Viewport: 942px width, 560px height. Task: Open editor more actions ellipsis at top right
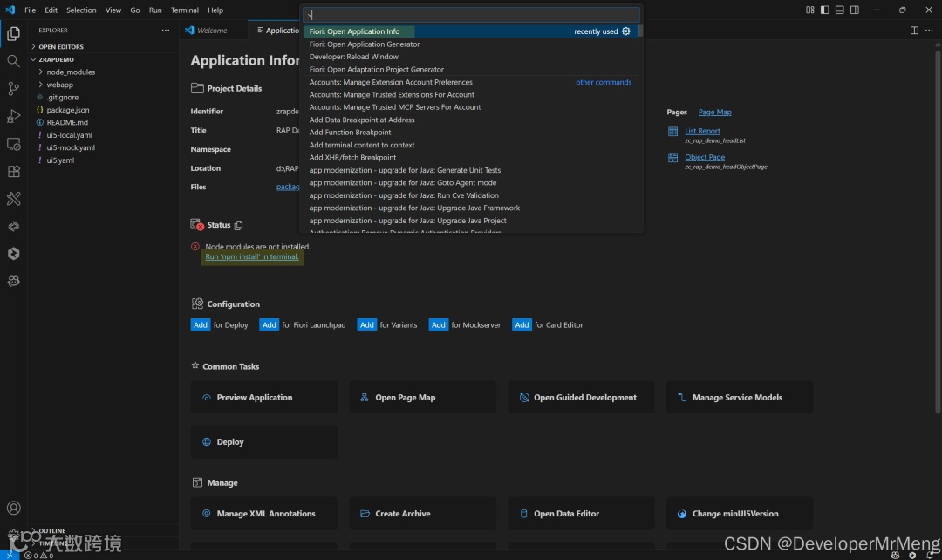pos(929,30)
